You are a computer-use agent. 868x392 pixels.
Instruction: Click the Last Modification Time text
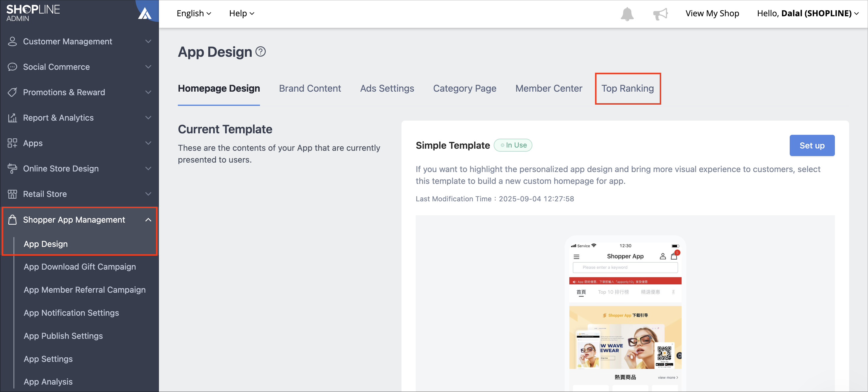coord(495,199)
